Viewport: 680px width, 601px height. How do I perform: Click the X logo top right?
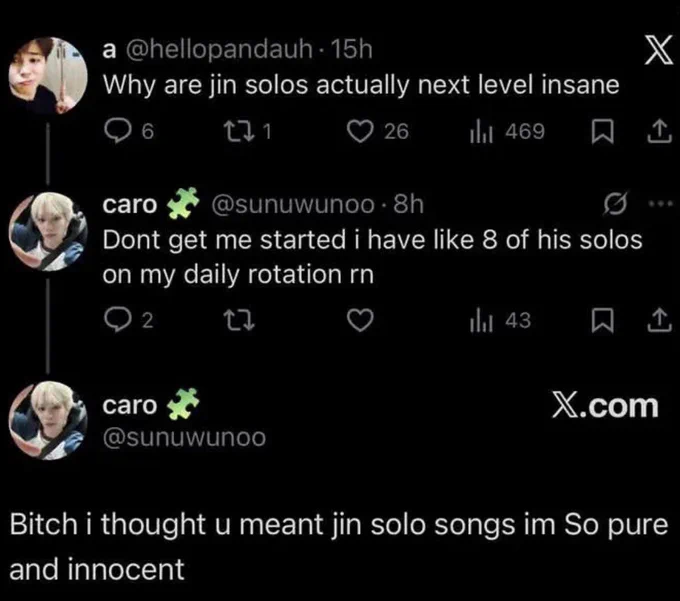point(658,49)
